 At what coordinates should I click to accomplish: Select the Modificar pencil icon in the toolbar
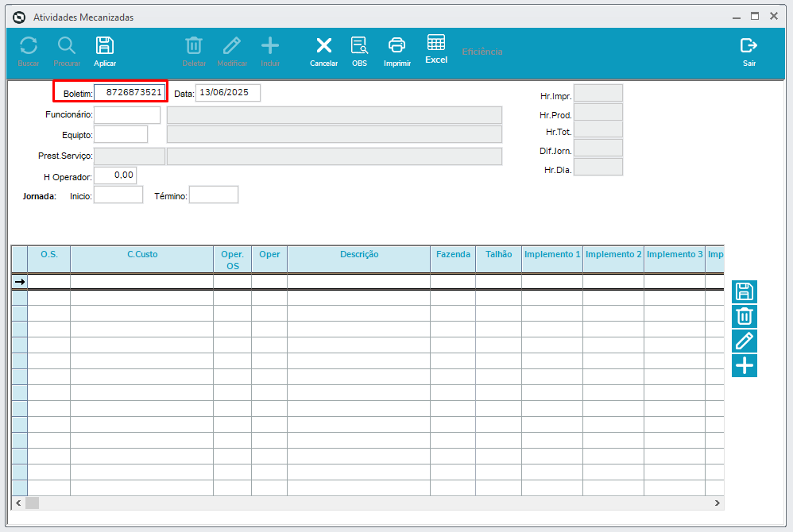tap(232, 46)
